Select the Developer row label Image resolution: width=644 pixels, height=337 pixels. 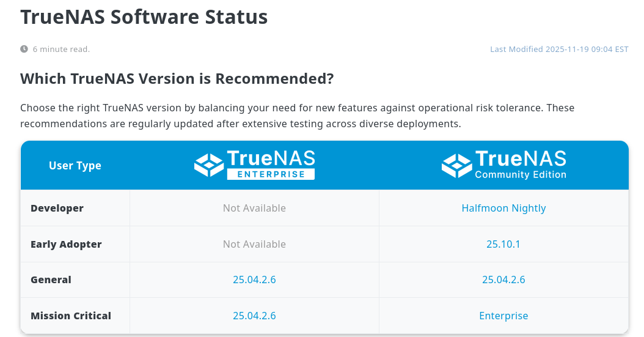pos(57,208)
